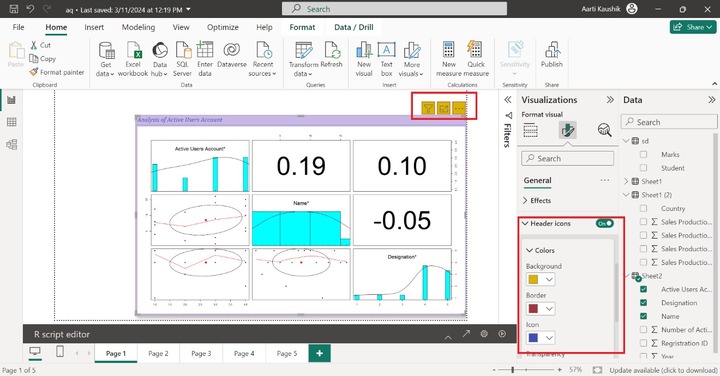Create a New measure

click(x=449, y=59)
